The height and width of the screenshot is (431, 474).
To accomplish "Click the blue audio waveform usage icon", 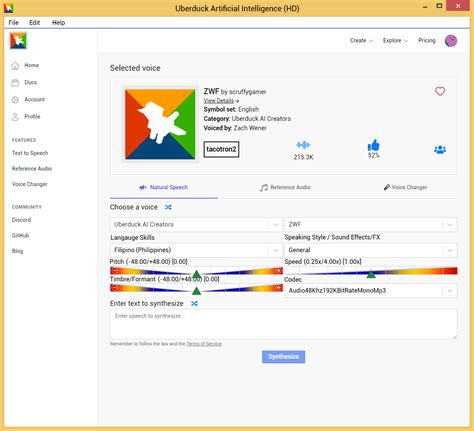I will pos(303,145).
